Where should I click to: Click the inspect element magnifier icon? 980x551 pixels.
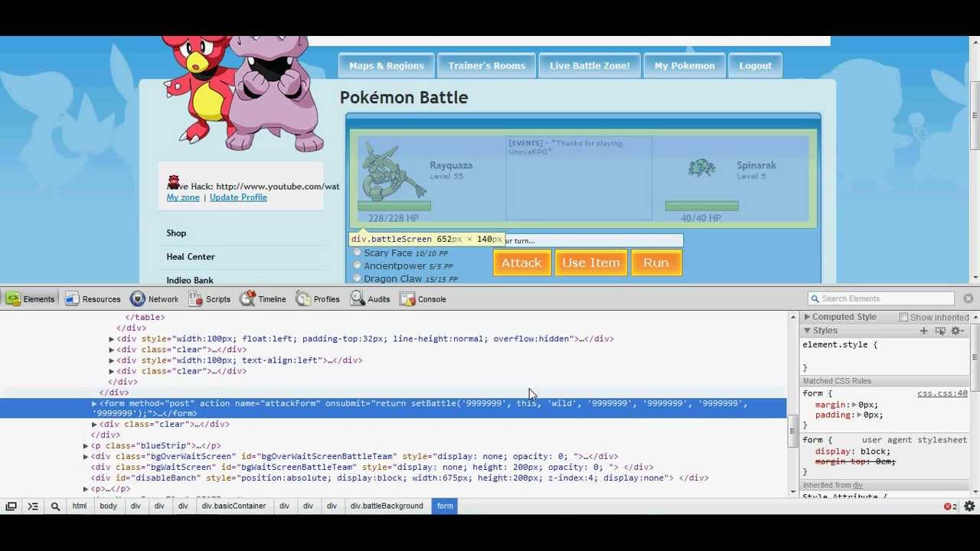point(55,506)
